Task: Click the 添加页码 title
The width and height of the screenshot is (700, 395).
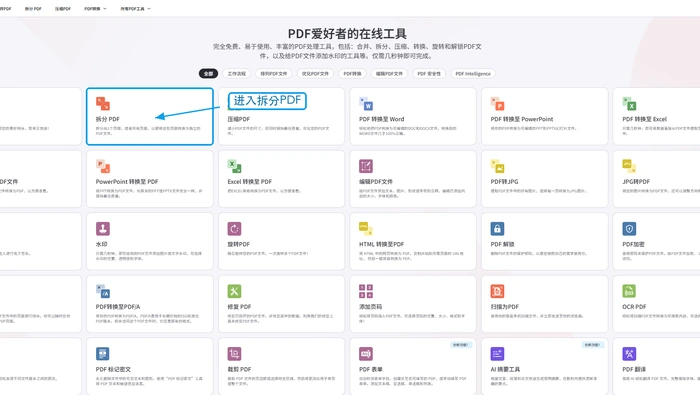Action: [371, 307]
